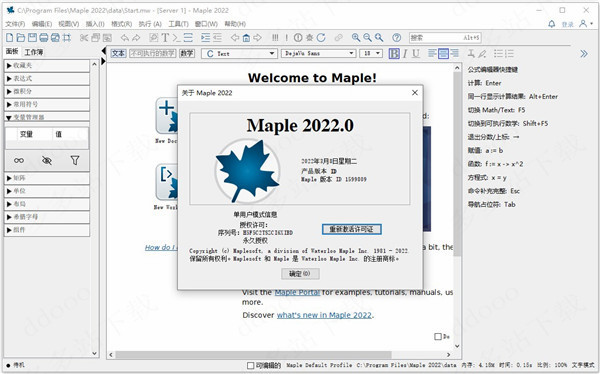Click the 确定(O) button in the About dialog
This screenshot has width=600, height=374.
300,274
